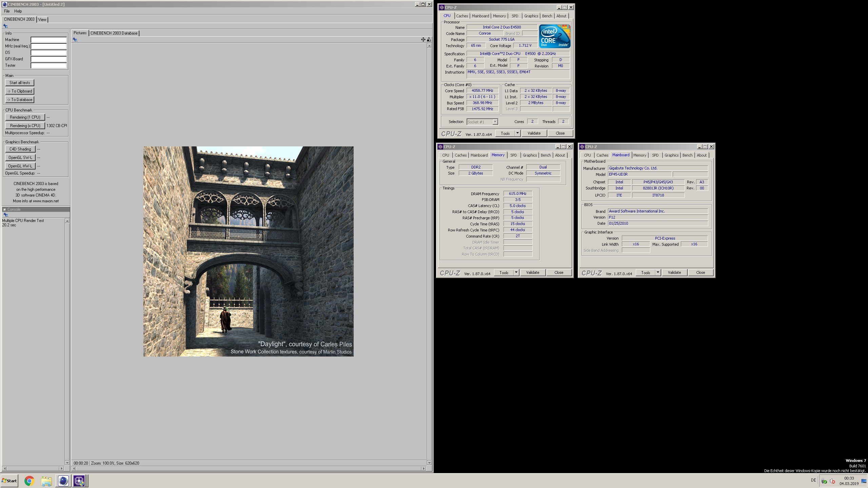Click the CPU-Z title icon of the Memory window
The image size is (868, 488).
(440, 147)
